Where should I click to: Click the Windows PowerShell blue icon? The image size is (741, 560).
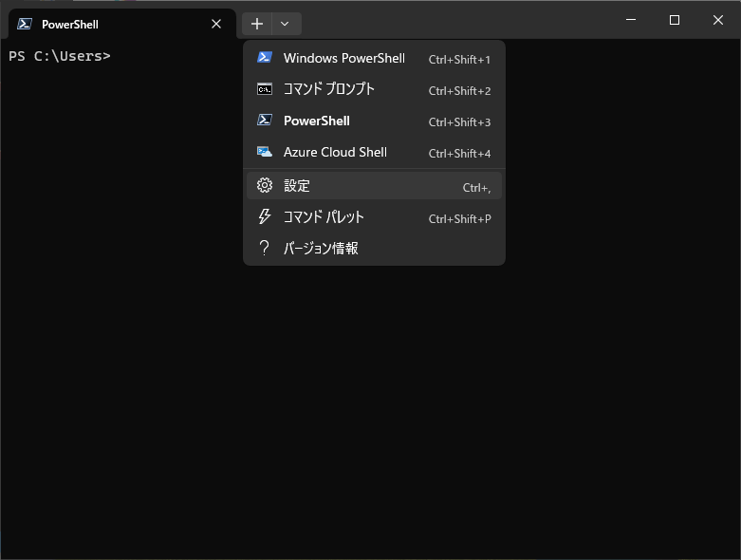(265, 57)
